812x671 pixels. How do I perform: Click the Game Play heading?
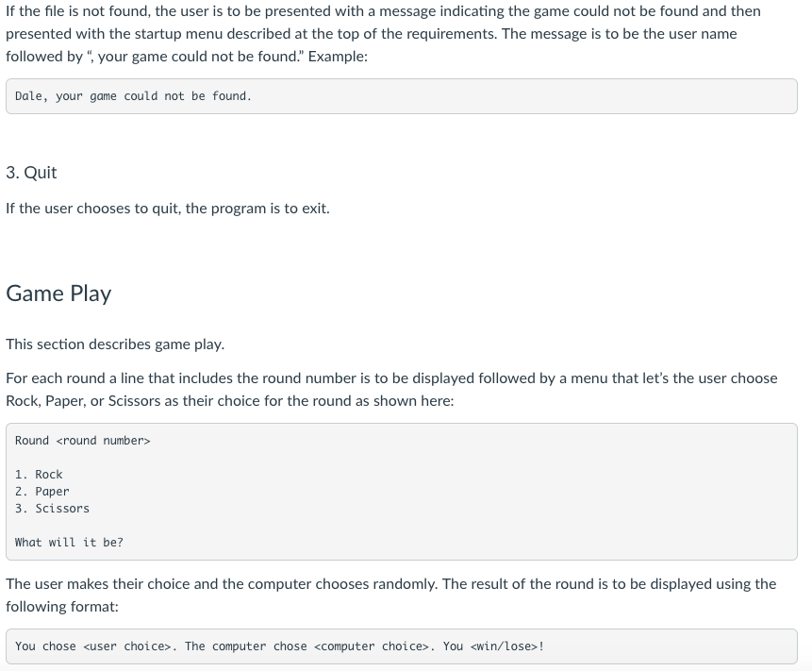coord(58,294)
